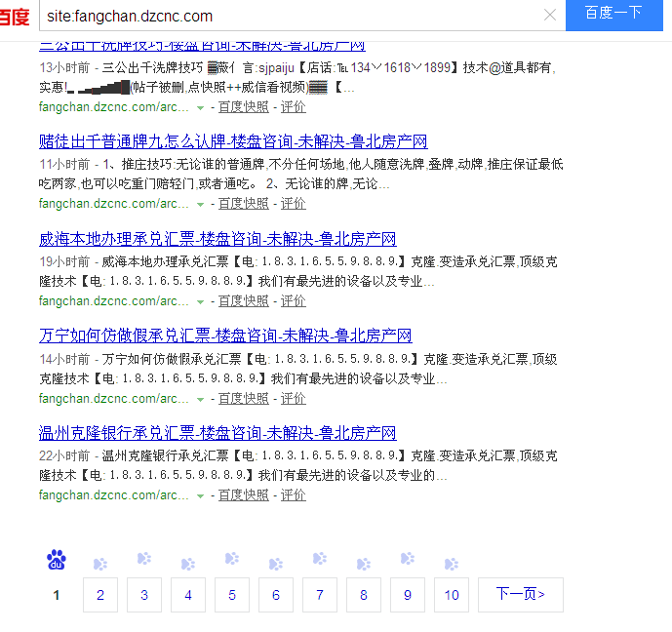Open 百度快照 for the 威海本地 result
672x632 pixels.
[x=244, y=301]
